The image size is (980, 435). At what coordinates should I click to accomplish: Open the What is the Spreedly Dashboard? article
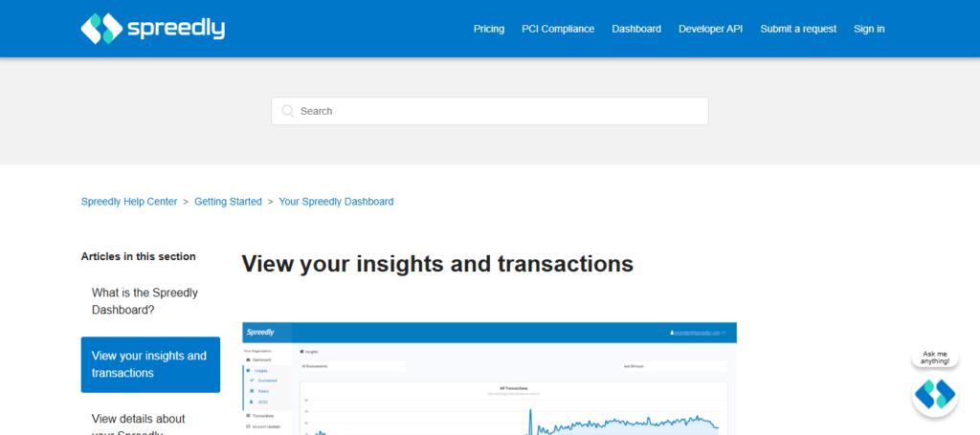click(x=145, y=301)
